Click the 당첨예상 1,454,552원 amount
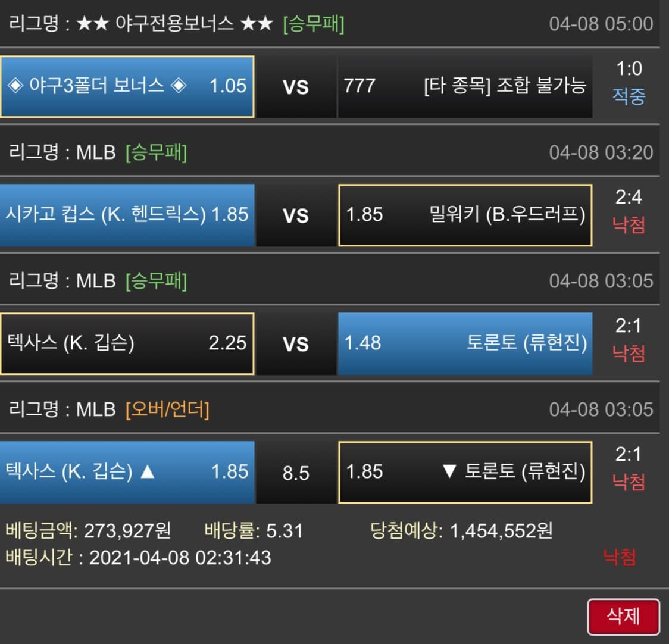 click(461, 530)
